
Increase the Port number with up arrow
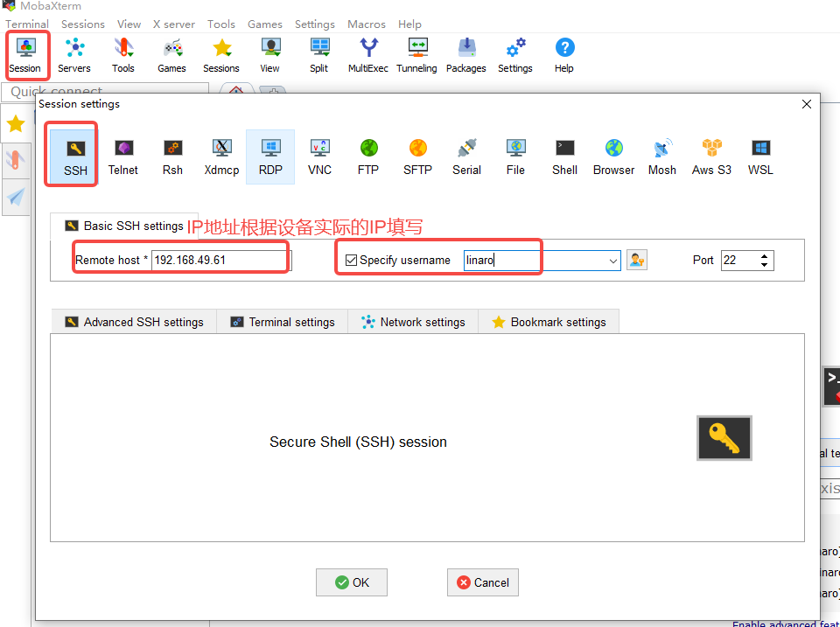pos(765,256)
